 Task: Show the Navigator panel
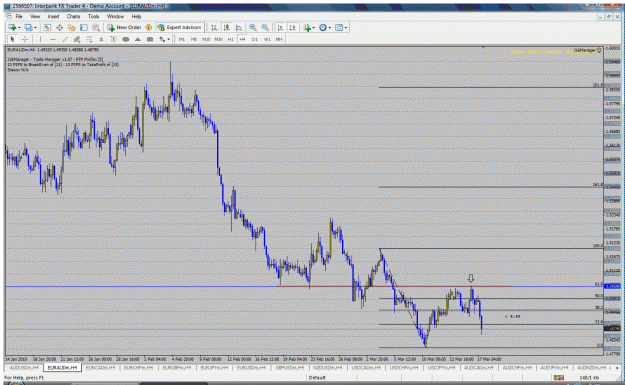(71, 28)
